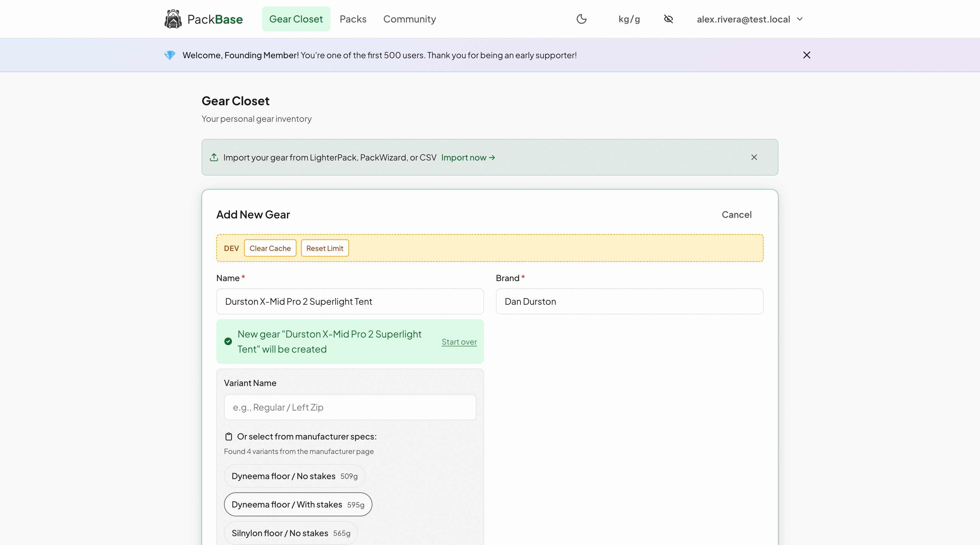Click the upload icon in import banner
This screenshot has height=545, width=980.
click(214, 157)
